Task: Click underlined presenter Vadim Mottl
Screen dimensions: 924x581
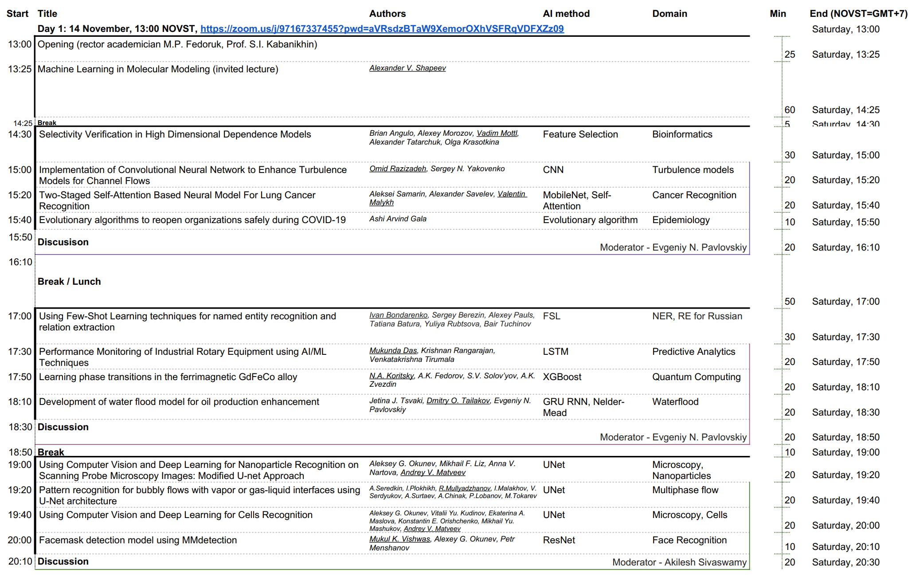Action: click(497, 133)
